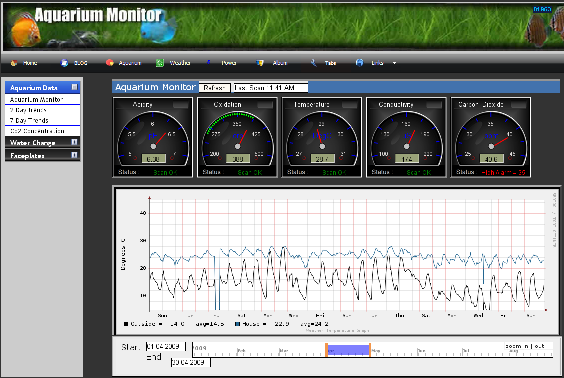Click the right orange timeline range handle

click(370, 350)
